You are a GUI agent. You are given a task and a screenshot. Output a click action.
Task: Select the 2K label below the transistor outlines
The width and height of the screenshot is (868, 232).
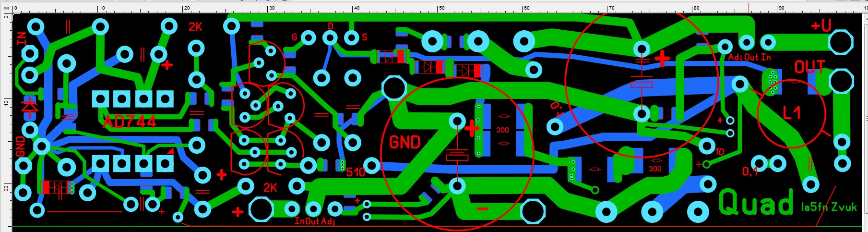point(270,188)
